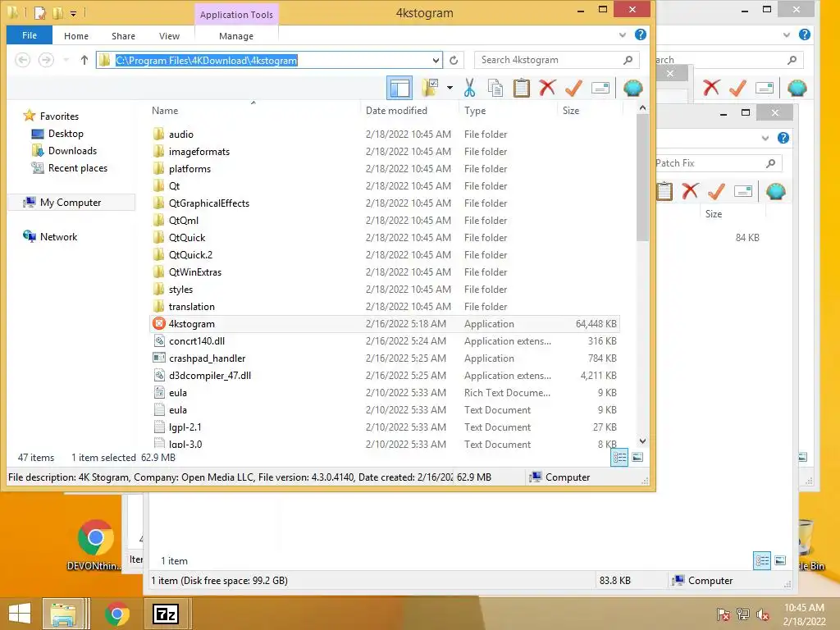Viewport: 840px width, 630px height.
Task: Sort by Date modified column
Action: tap(396, 111)
